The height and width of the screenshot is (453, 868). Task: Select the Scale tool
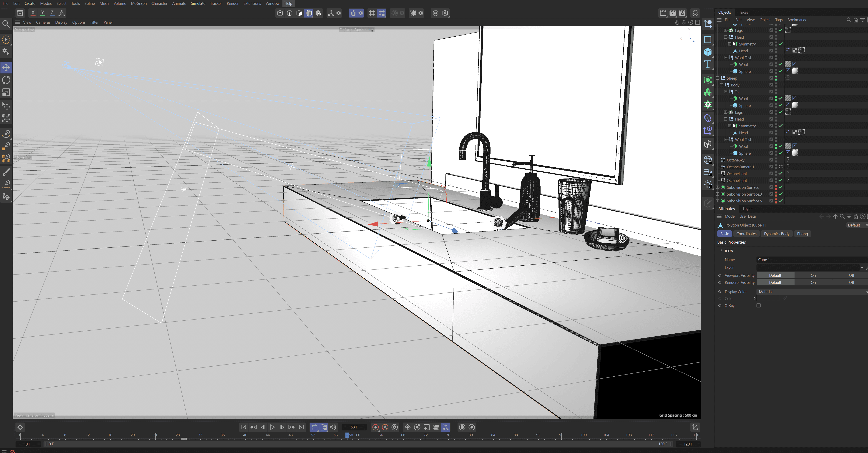coord(6,92)
